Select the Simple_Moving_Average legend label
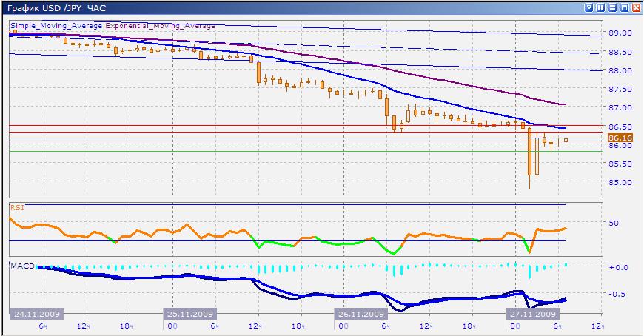The image size is (644, 336). (x=56, y=25)
